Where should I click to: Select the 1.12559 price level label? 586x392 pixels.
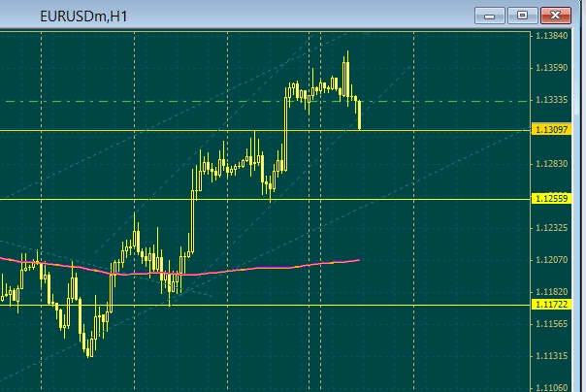coord(551,199)
